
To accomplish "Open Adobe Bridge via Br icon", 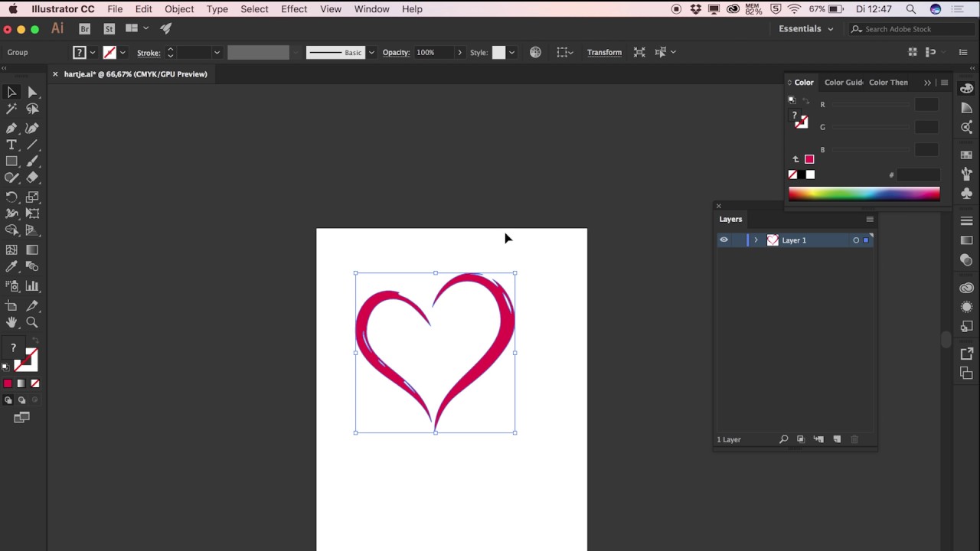I will point(85,28).
